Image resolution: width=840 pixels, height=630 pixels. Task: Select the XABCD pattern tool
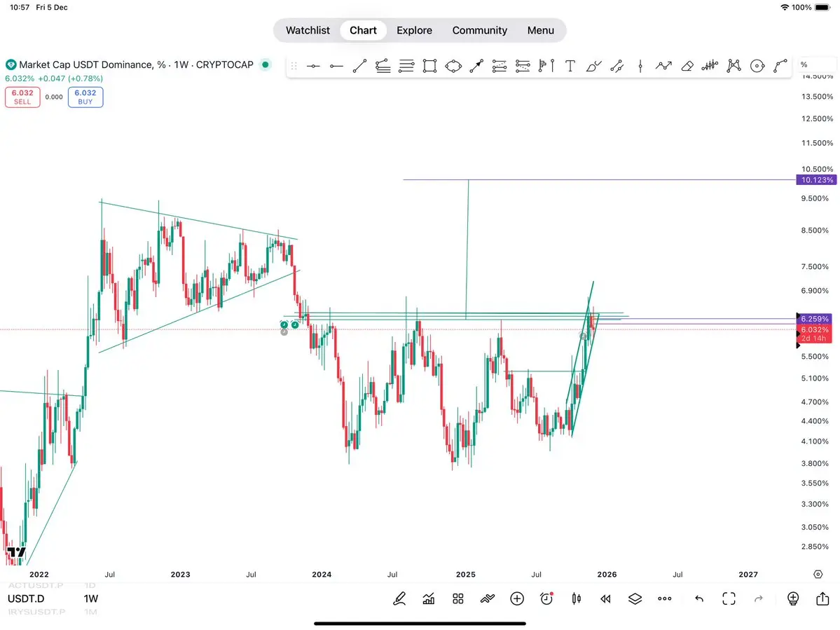coord(734,66)
